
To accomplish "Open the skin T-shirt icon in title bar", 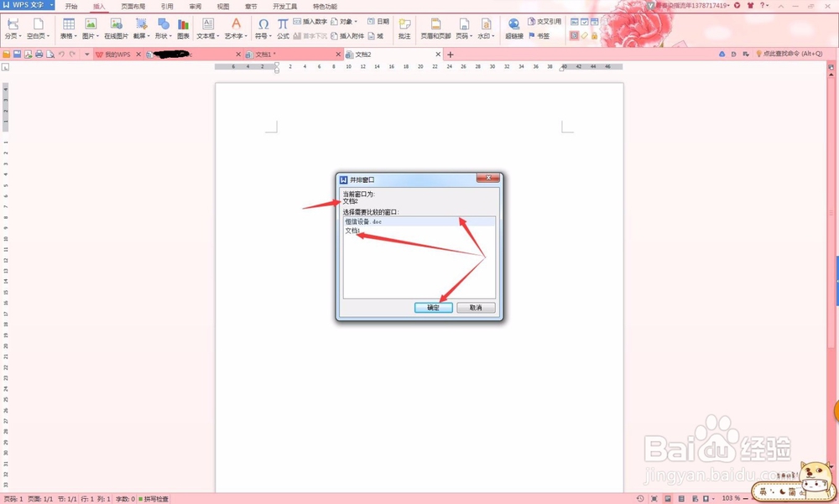I will [750, 5].
